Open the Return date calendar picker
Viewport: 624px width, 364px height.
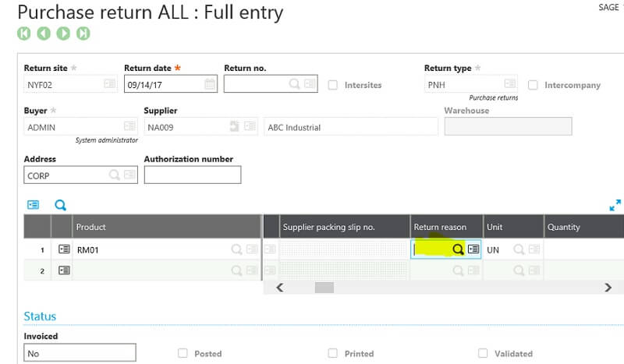click(x=210, y=84)
